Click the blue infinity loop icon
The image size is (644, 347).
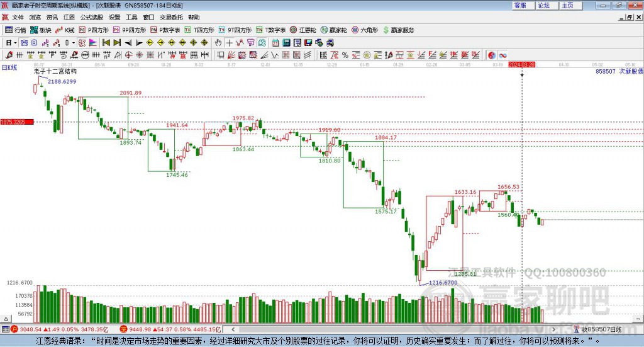[x=502, y=55]
